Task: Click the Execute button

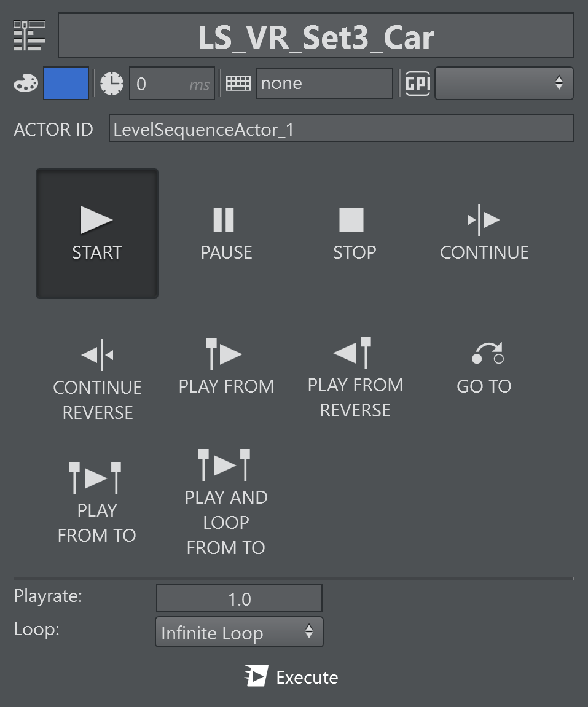Action: click(292, 677)
